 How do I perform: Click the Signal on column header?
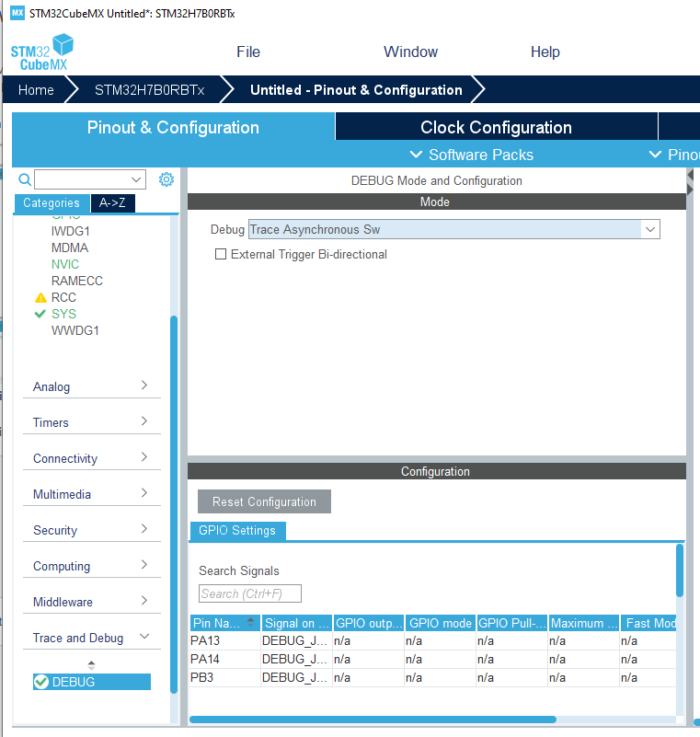click(x=297, y=623)
